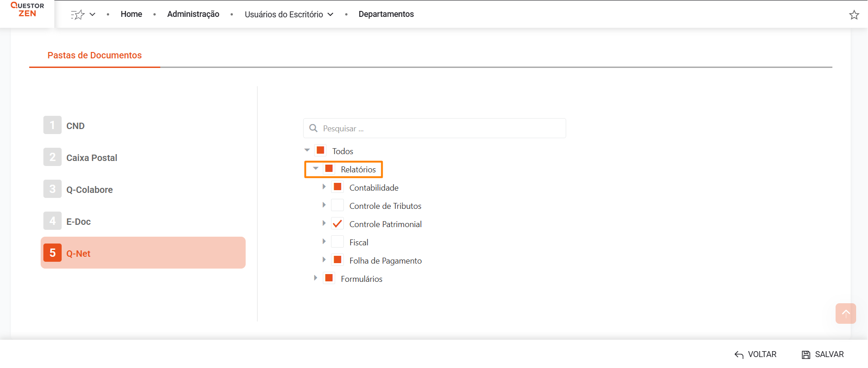This screenshot has height=368, width=868.
Task: Click the step 5 Q-Net badge
Action: point(53,253)
